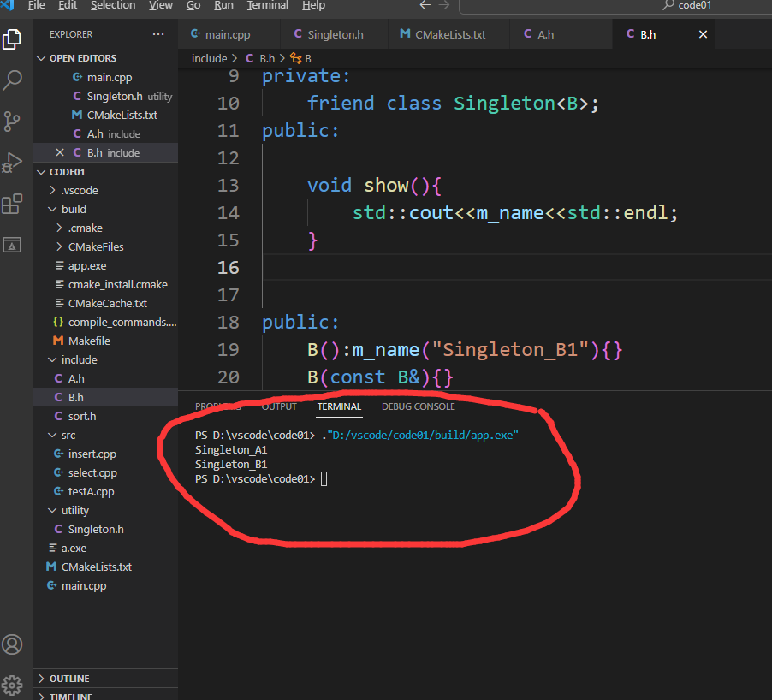
Task: Expand the .vscode folder
Action: click(105, 191)
